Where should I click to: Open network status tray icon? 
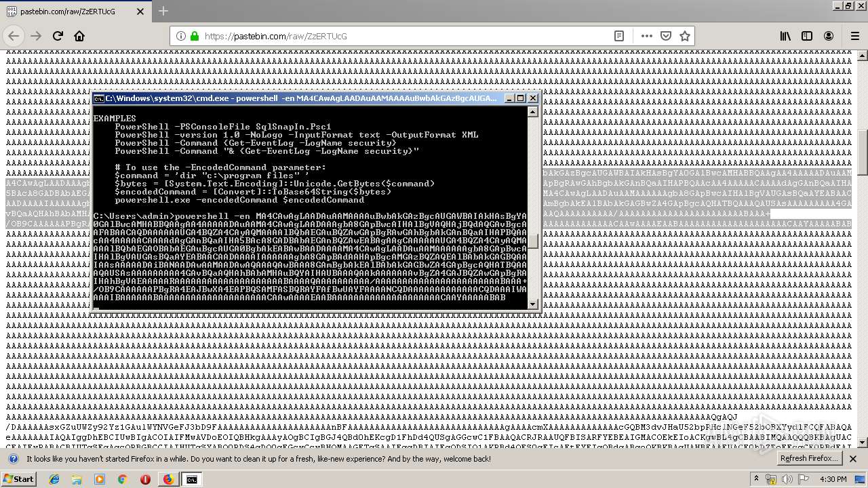coord(771,479)
